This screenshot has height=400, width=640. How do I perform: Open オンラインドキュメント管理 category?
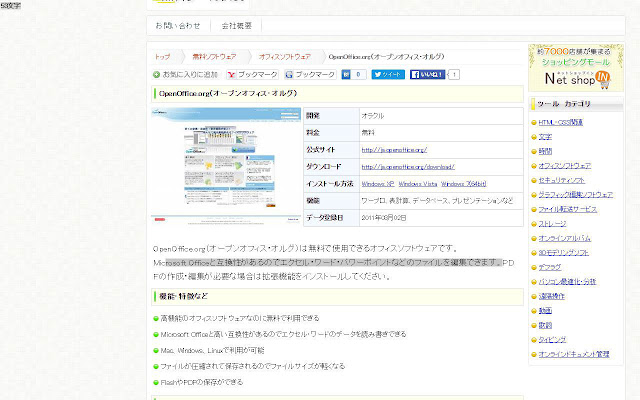573,354
